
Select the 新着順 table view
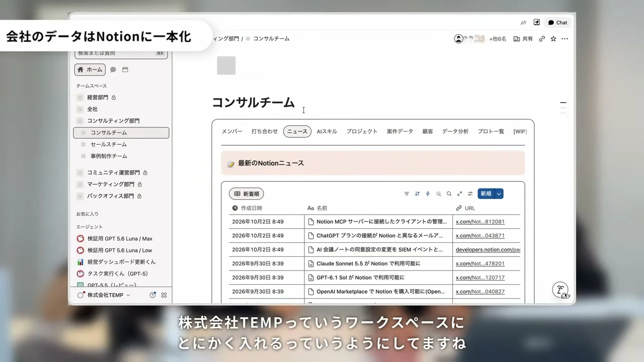247,194
